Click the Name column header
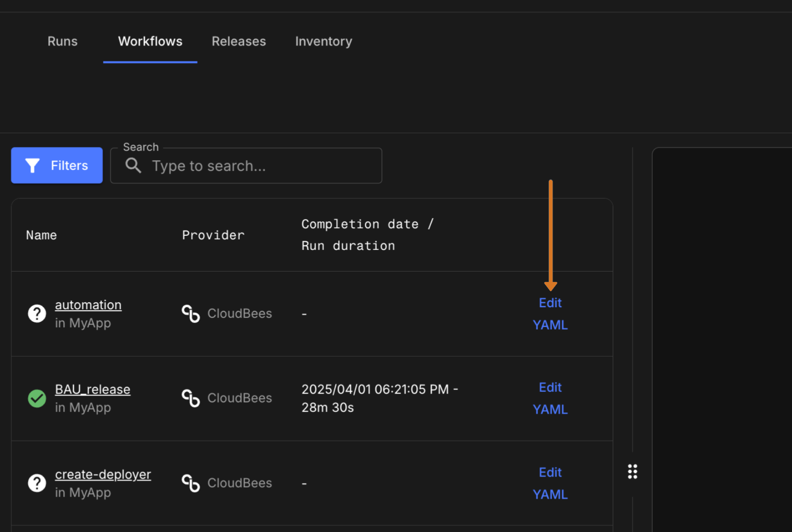This screenshot has width=792, height=532. coord(41,235)
